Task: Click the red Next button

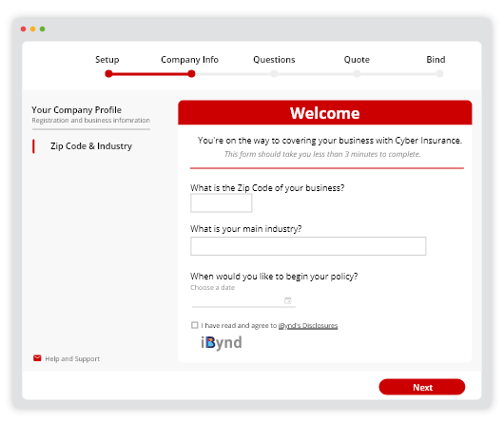Action: 421,387
